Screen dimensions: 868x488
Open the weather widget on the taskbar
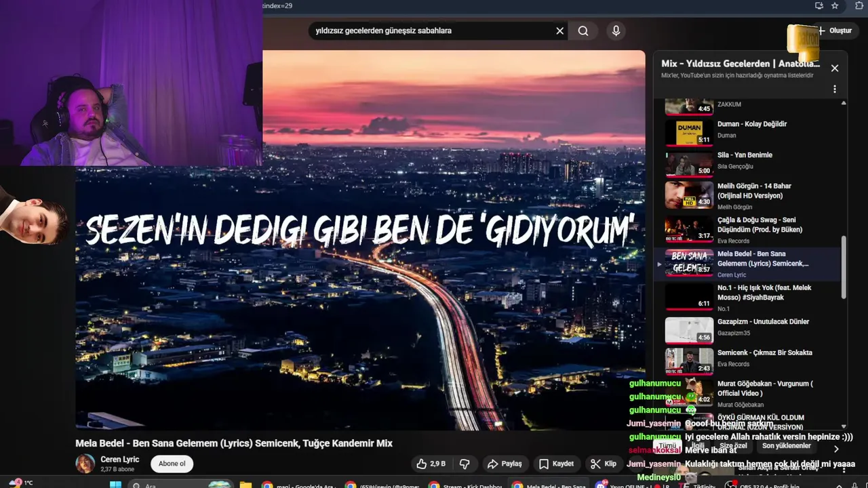coord(20,483)
